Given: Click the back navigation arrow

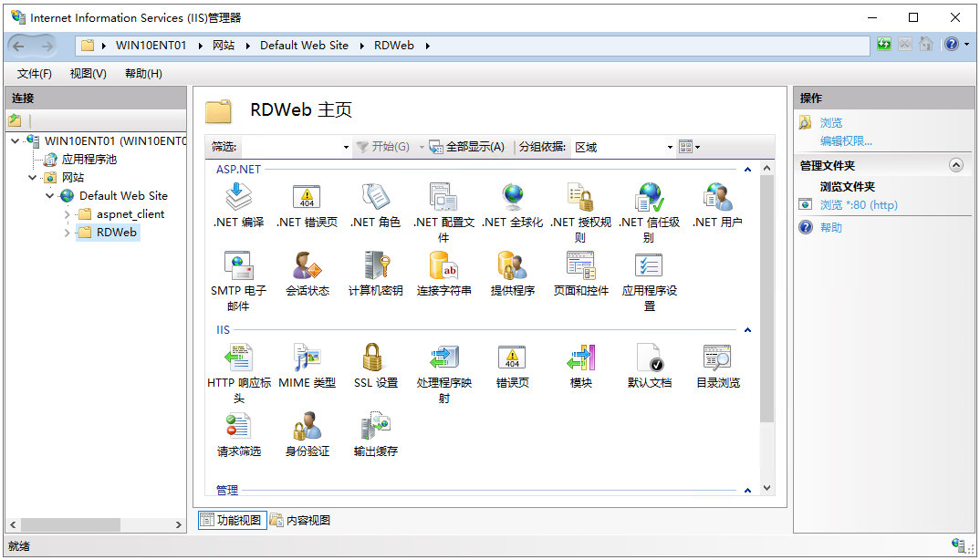Looking at the screenshot, I should [19, 46].
